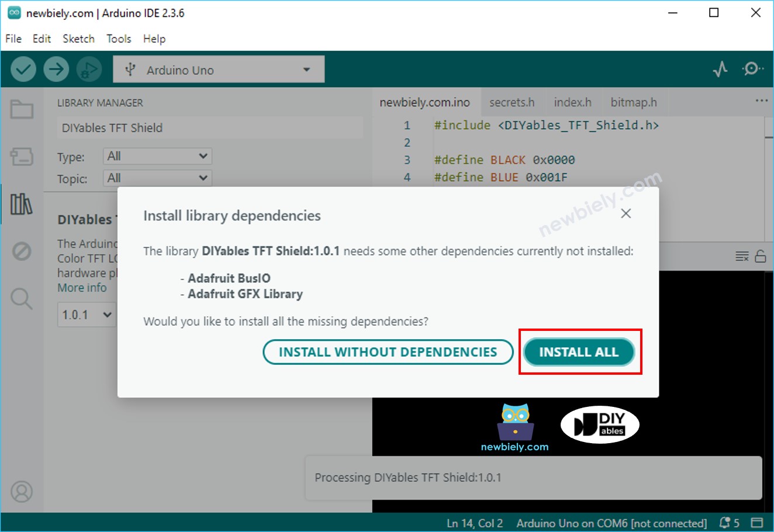The height and width of the screenshot is (532, 774).
Task: Open the Topic filter dropdown
Action: click(157, 178)
